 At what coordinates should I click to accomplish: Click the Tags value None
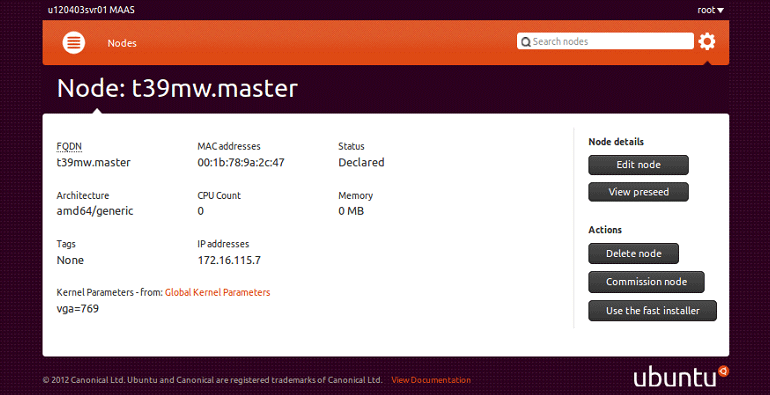[x=70, y=260]
